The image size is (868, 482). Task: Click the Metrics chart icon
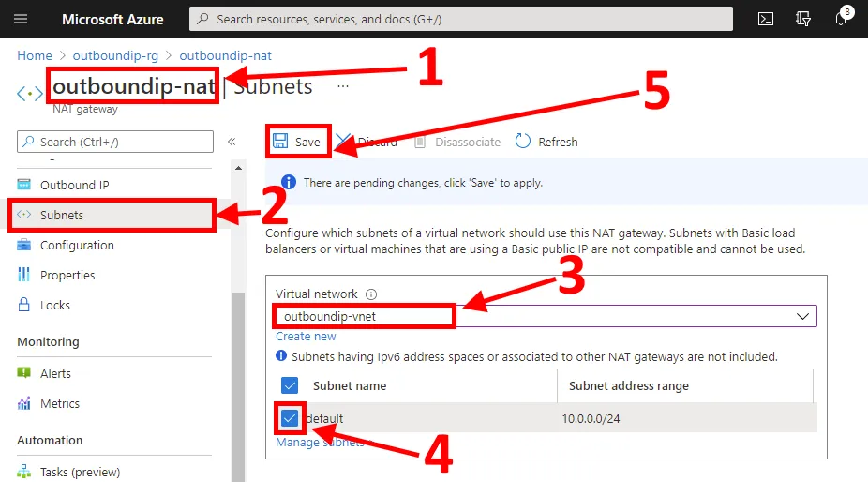coord(23,403)
